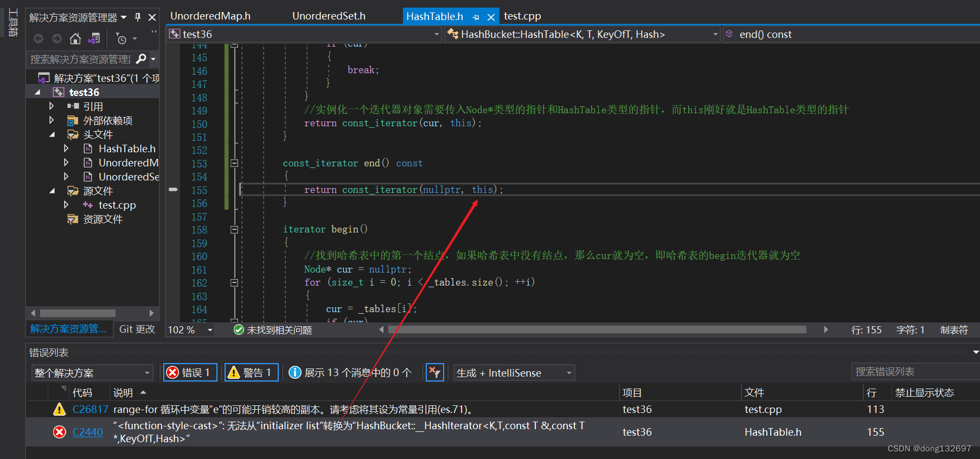Click the toolbox vertical tab 工具箱

pos(13,22)
